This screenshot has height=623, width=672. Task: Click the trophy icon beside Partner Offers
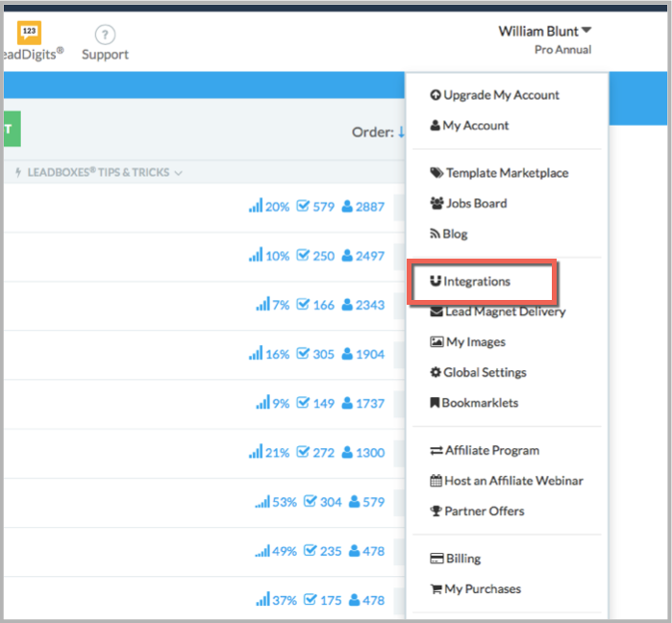[x=436, y=511]
